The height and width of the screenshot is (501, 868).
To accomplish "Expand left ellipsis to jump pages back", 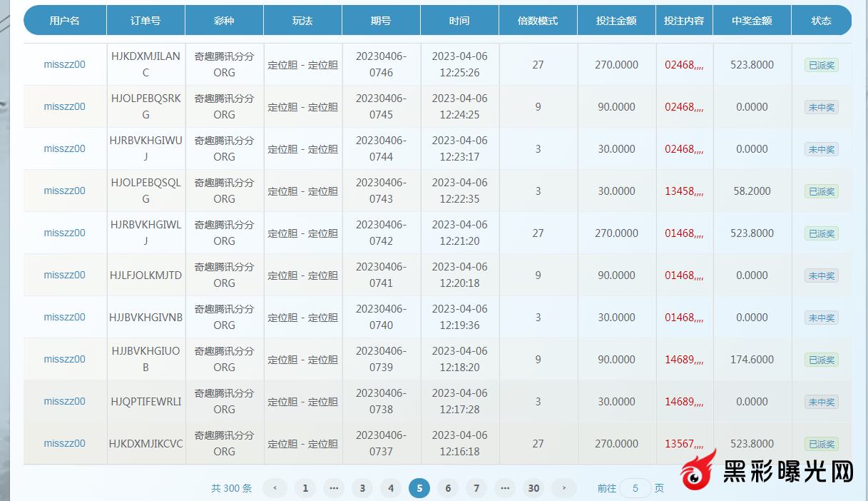I will [x=333, y=488].
